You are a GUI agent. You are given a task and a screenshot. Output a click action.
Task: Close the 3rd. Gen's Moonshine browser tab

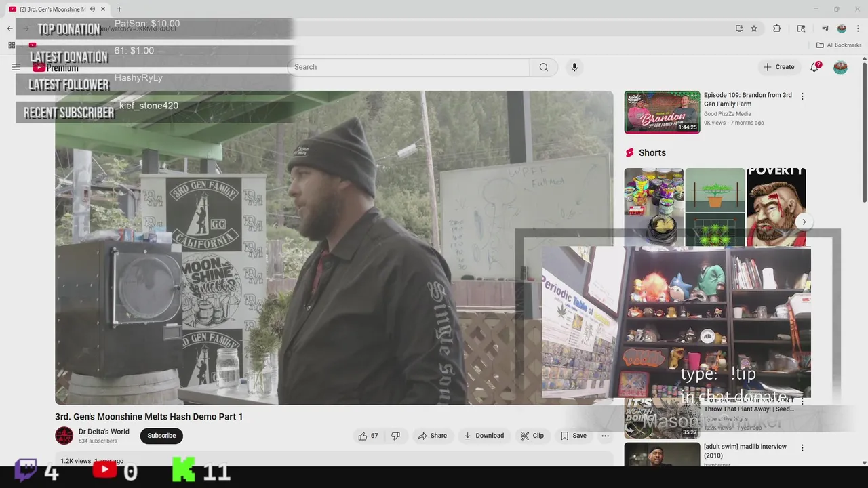[103, 9]
